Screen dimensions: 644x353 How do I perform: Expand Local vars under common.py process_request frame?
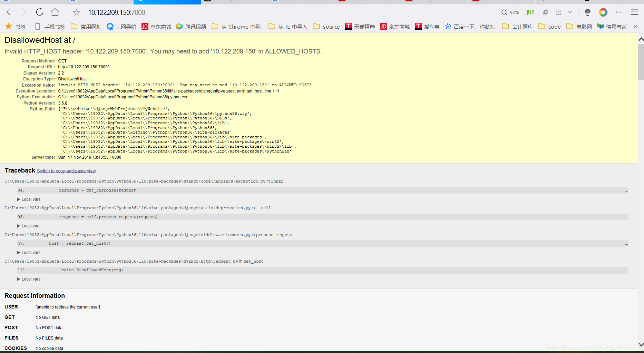pos(29,253)
